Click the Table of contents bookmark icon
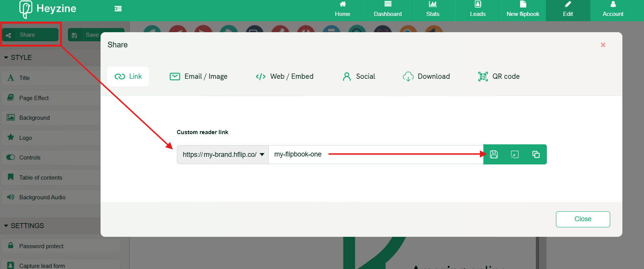This screenshot has width=644, height=269. tap(11, 177)
